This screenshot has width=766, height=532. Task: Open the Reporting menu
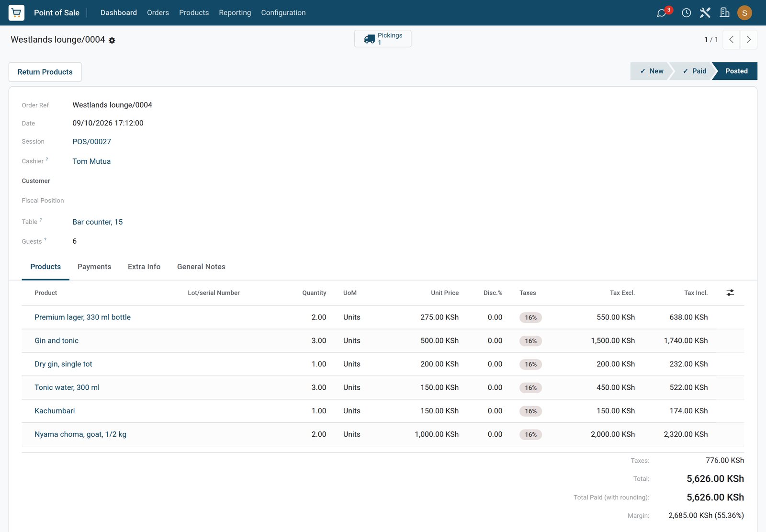point(235,12)
